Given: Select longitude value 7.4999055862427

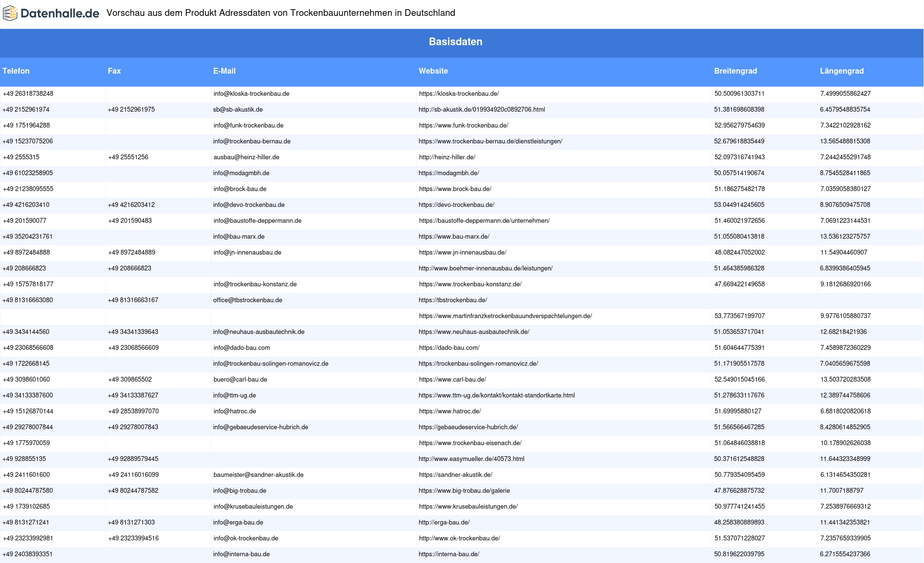Looking at the screenshot, I should click(x=846, y=94).
